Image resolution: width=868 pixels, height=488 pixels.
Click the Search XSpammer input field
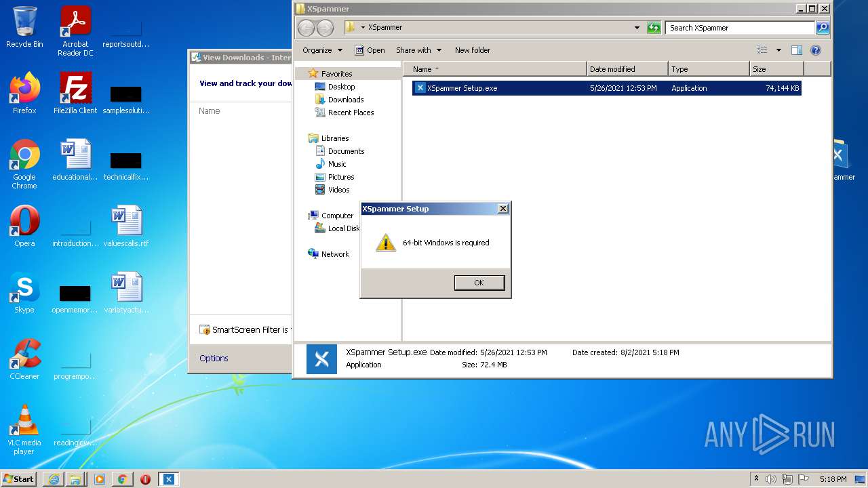pyautogui.click(x=741, y=28)
